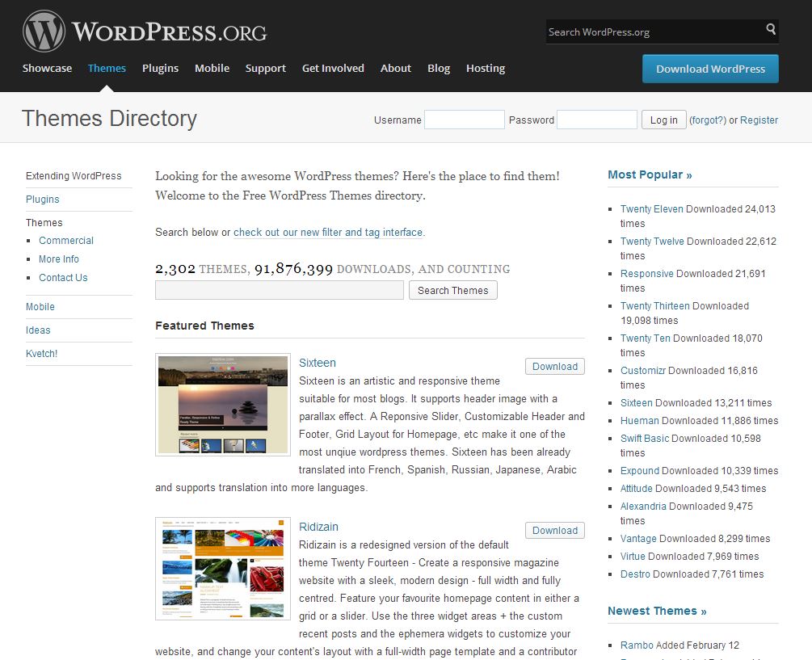Open the Sixteen theme thumbnail

[x=223, y=404]
